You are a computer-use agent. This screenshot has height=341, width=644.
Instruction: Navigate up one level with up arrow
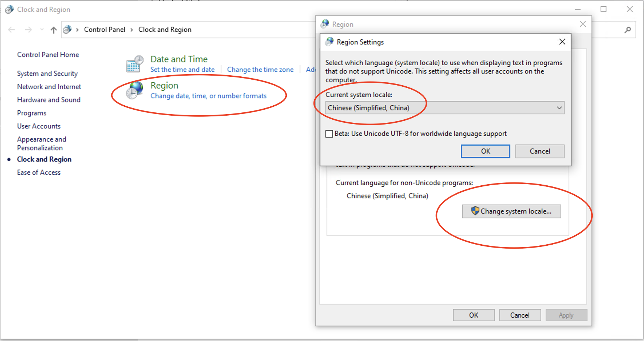pos(54,30)
